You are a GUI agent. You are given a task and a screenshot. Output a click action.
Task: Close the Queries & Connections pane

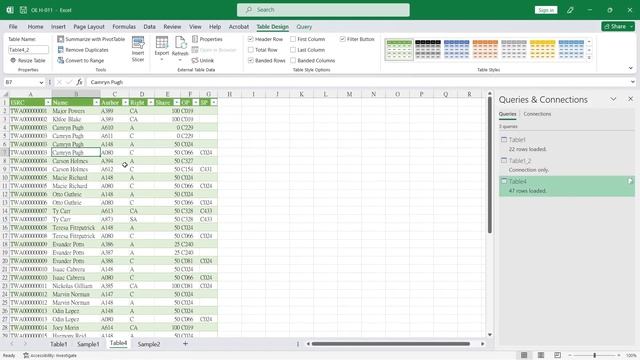[630, 99]
